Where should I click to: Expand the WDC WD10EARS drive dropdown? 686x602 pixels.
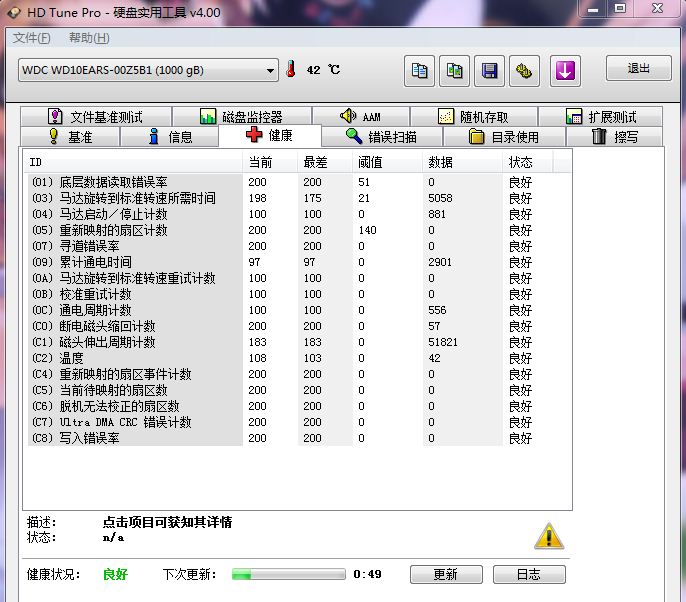point(148,70)
